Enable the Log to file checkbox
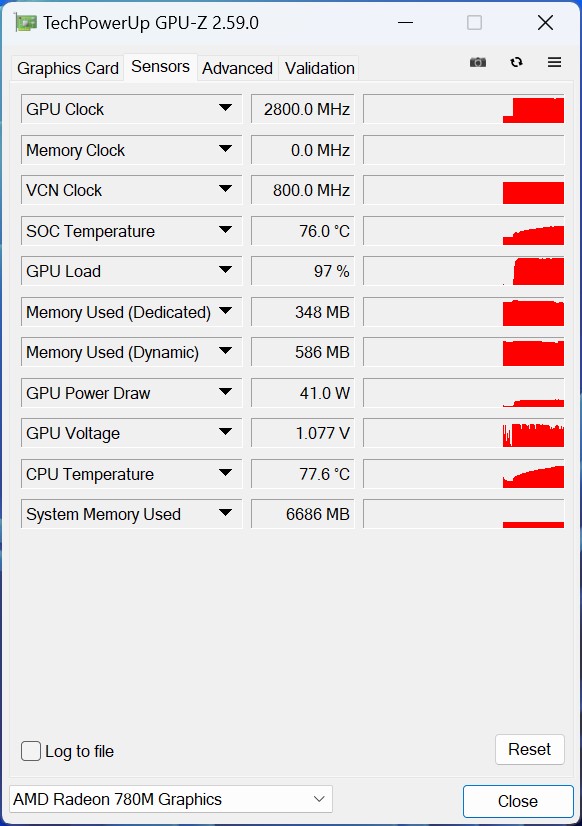 pyautogui.click(x=31, y=751)
